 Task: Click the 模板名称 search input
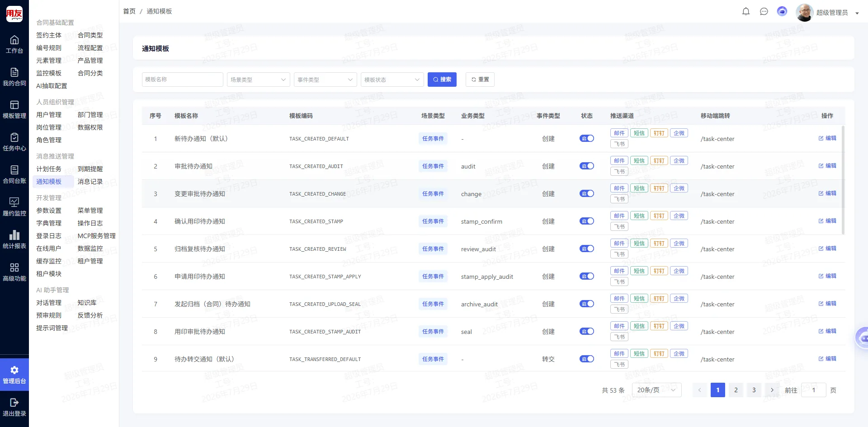pyautogui.click(x=183, y=80)
